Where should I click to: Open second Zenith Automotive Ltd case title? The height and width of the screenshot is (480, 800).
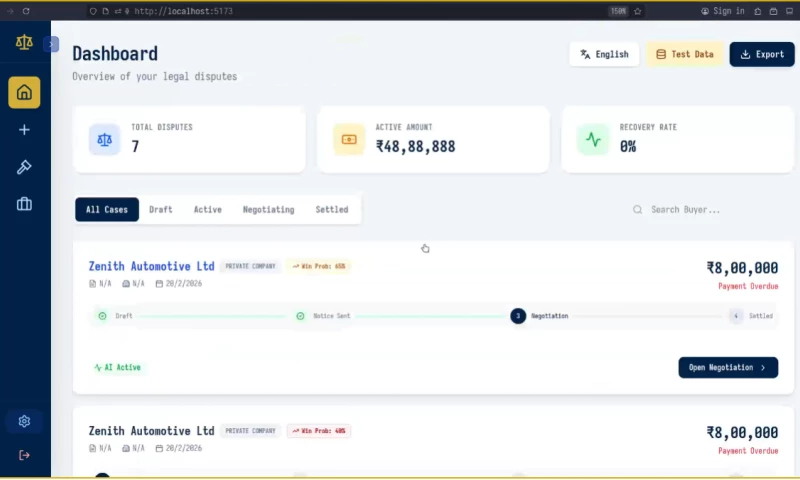pyautogui.click(x=152, y=431)
